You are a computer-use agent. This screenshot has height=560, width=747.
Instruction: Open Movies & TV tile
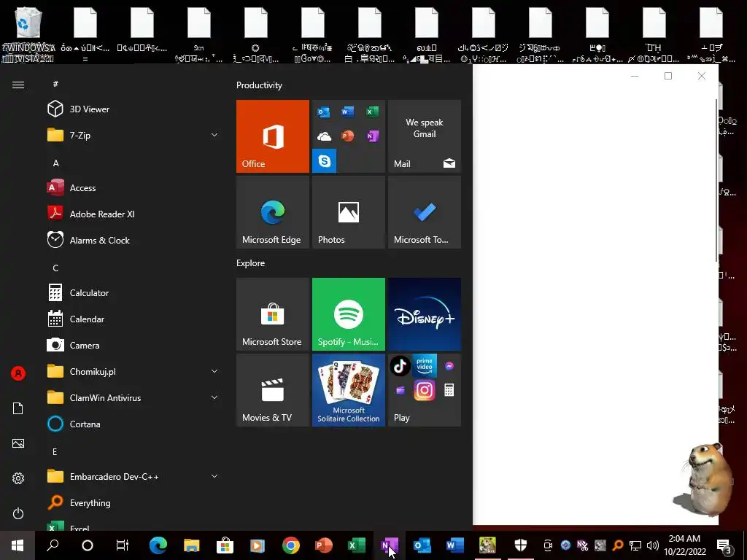click(x=273, y=390)
